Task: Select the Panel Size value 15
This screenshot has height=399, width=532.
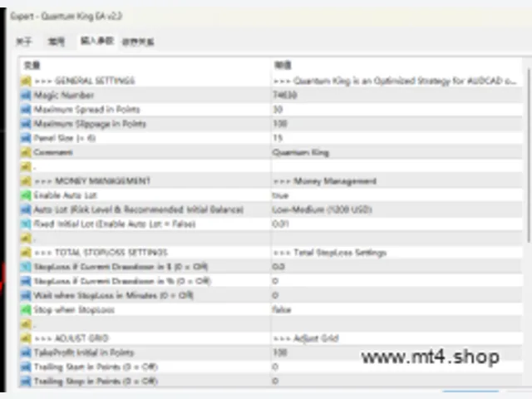Action: coord(278,138)
